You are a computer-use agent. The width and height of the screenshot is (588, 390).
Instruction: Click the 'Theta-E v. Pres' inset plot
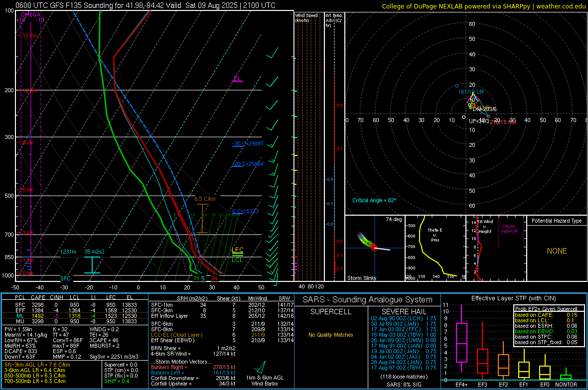(436, 248)
